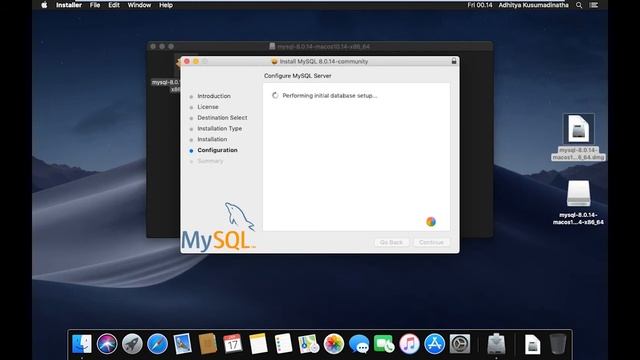The width and height of the screenshot is (640, 360).
Task: Open Reminders list icon in dock
Action: [x=284, y=344]
